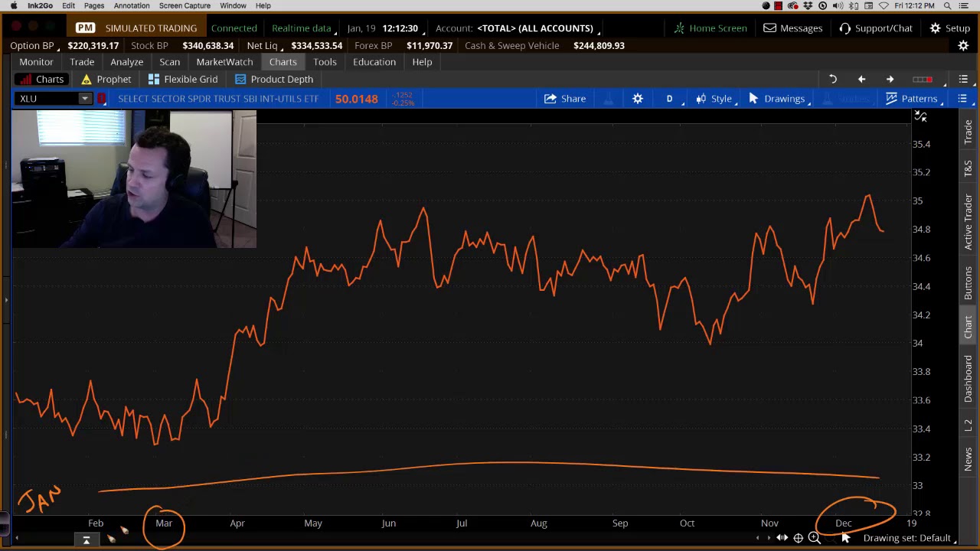Click the undo/reset arrow icon
The width and height of the screenshot is (980, 551).
pyautogui.click(x=833, y=80)
